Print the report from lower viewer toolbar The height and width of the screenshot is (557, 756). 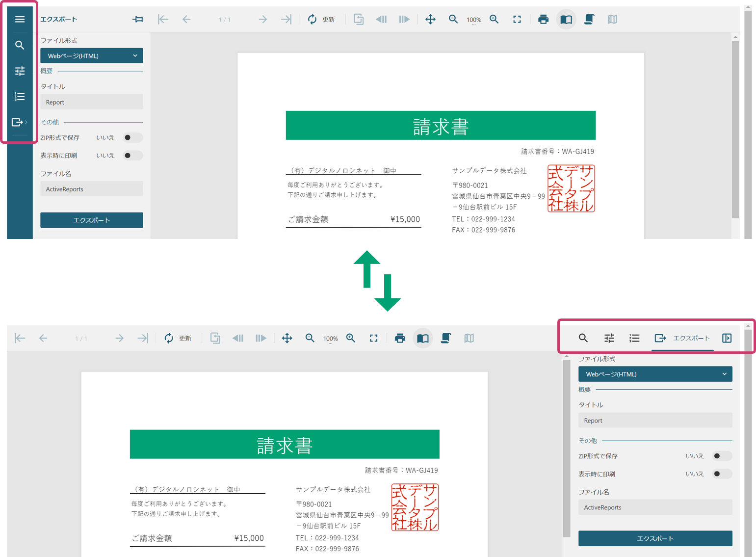[x=400, y=338]
